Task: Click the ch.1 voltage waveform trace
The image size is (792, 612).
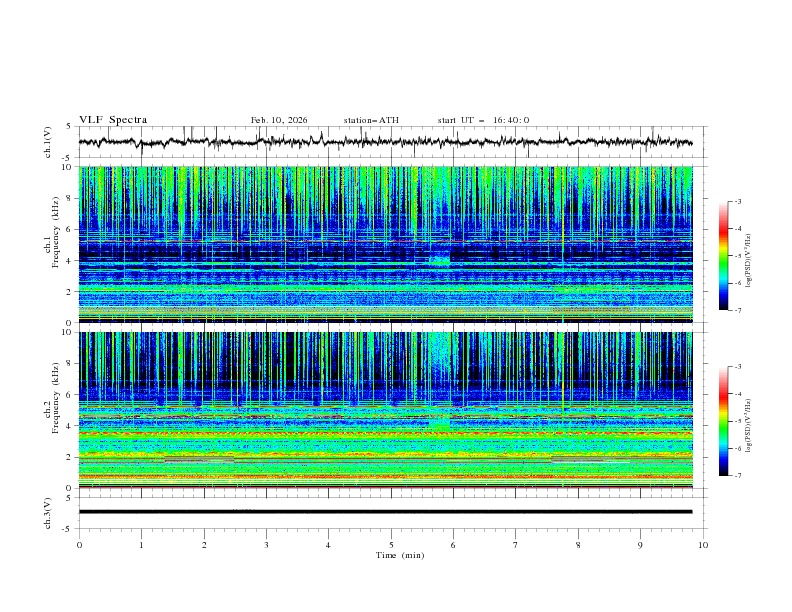Action: (385, 141)
